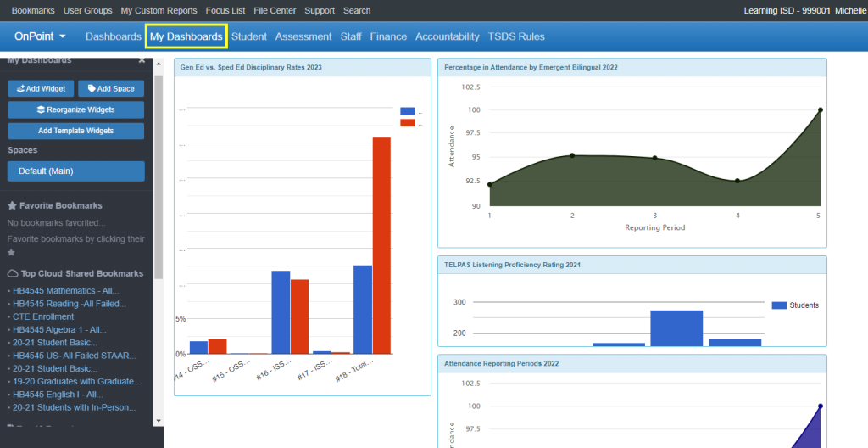Open User Groups in the top bar
868x448 pixels.
[87, 10]
